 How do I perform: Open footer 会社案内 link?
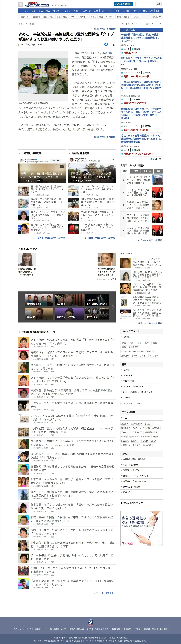pos(164,629)
